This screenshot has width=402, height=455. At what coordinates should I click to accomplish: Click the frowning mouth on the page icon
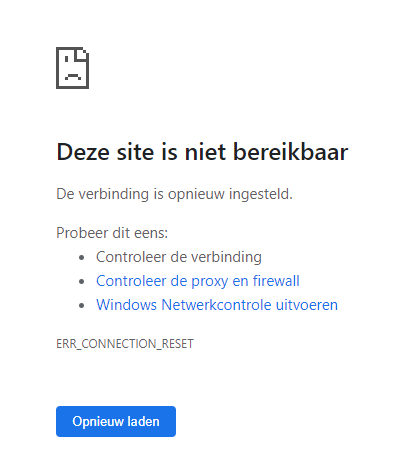72,76
